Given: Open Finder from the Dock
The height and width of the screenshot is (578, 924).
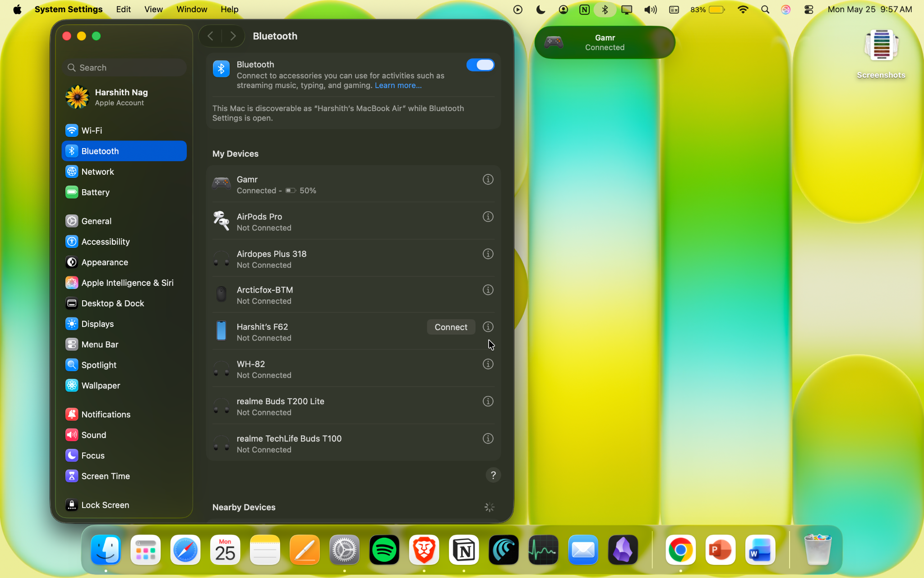Looking at the screenshot, I should pyautogui.click(x=106, y=550).
